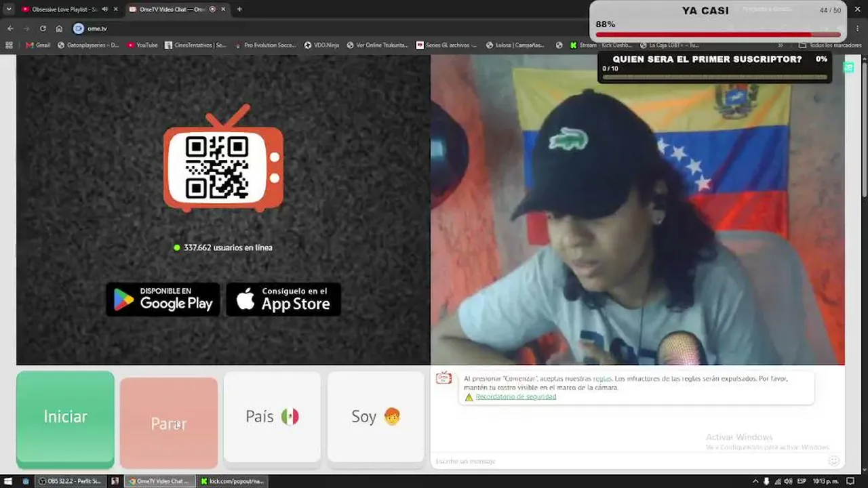The width and height of the screenshot is (868, 488).
Task: Open the Series GL archivos bookmark
Action: pos(446,45)
